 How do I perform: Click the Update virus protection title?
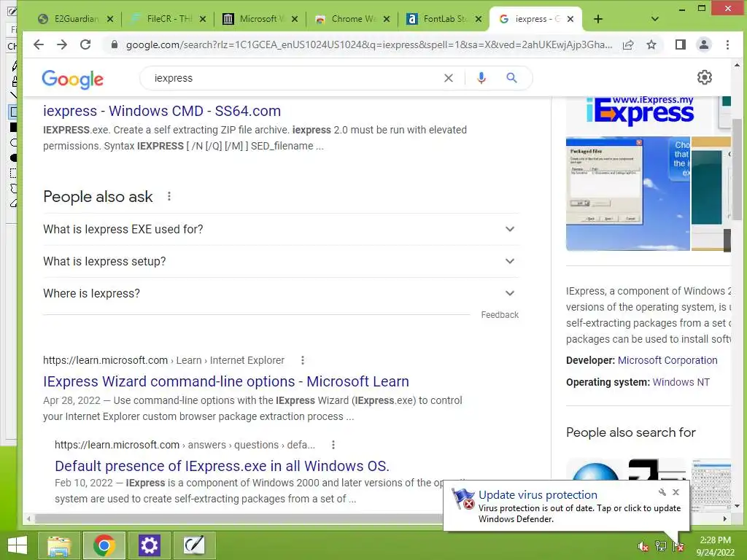tap(538, 495)
